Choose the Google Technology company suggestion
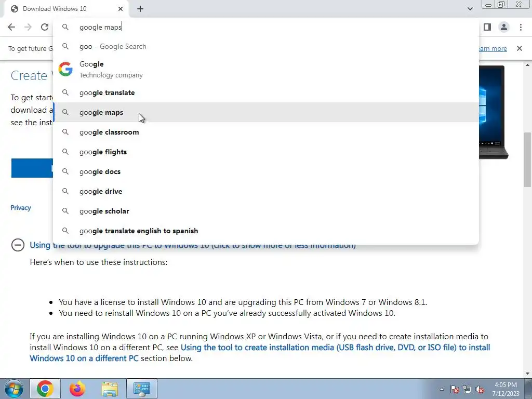This screenshot has height=399, width=532. (266, 70)
